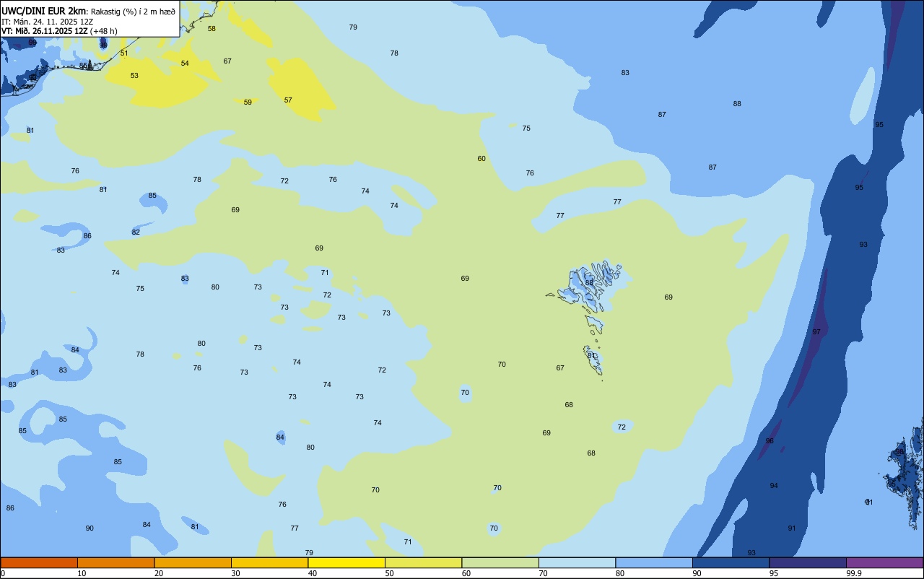Screen dimensions: 924x579
Task: Click the humidity value '97' in purple streak
Action: pyautogui.click(x=816, y=332)
